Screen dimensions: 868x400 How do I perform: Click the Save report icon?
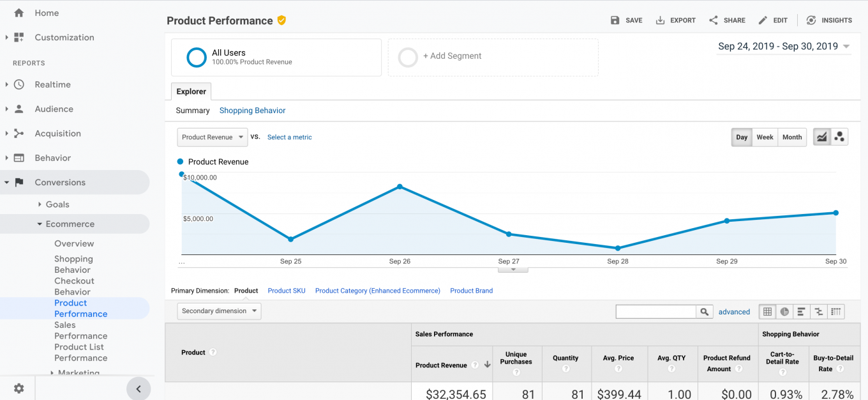pos(614,20)
